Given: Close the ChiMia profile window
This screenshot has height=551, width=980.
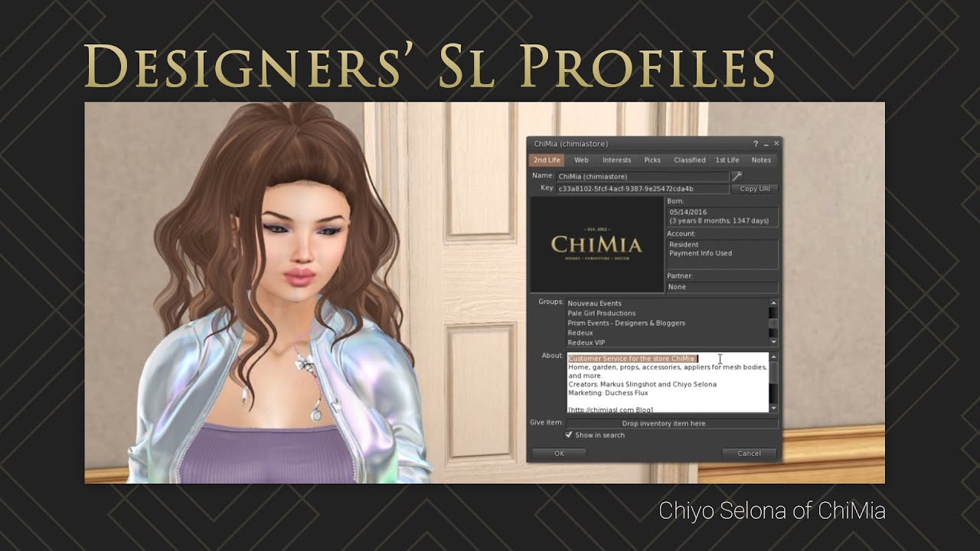Looking at the screenshot, I should pos(776,143).
